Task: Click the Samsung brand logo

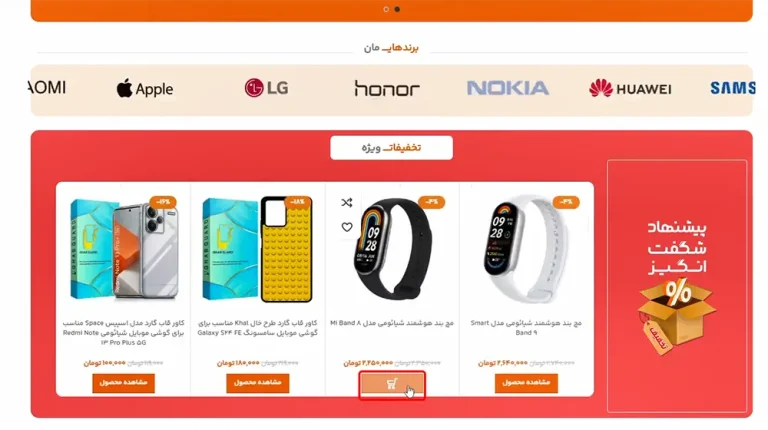Action: 733,88
